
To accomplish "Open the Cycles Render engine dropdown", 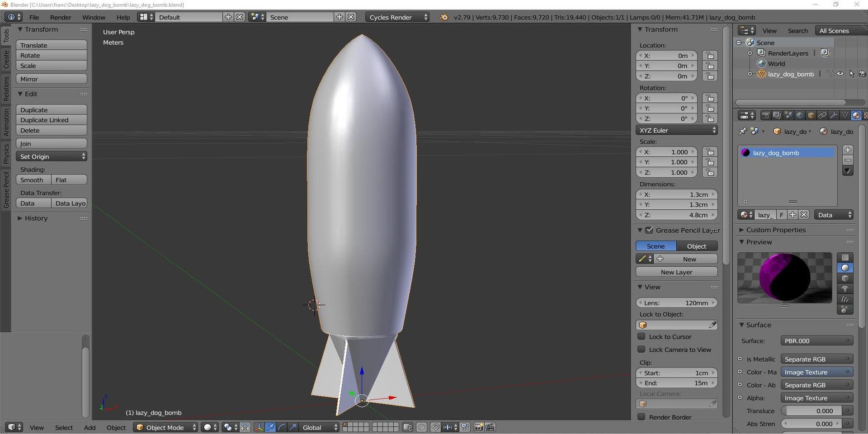I will click(397, 17).
